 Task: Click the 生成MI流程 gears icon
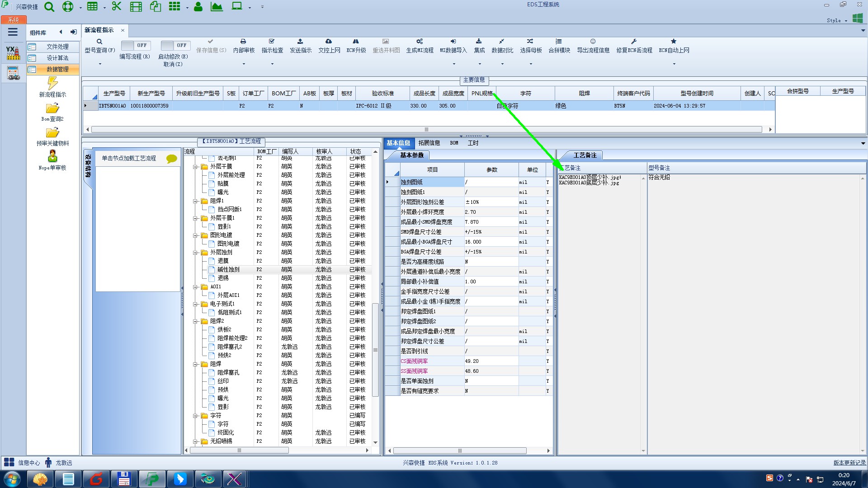point(420,42)
